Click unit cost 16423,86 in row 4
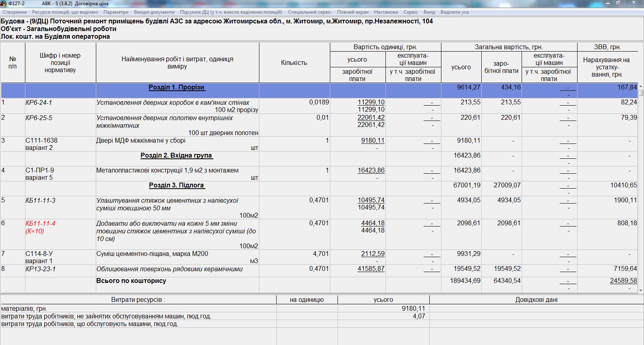Viewport: 644px width, 345px height. (371, 170)
